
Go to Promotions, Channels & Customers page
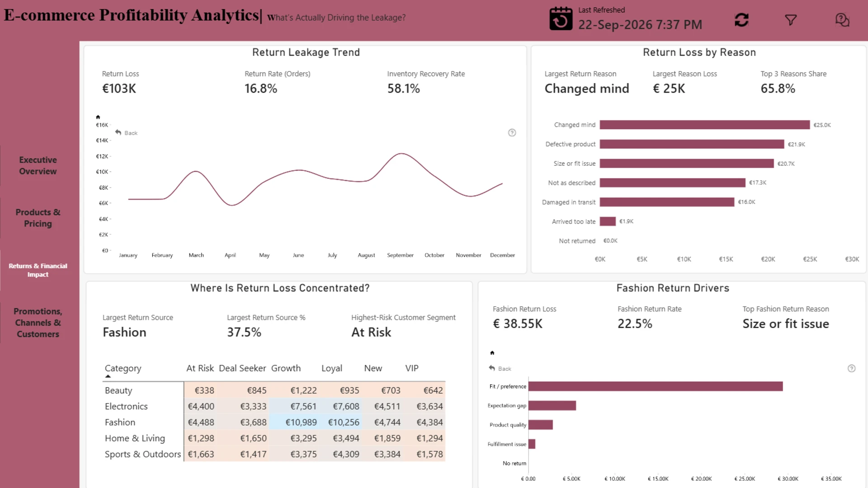[38, 323]
